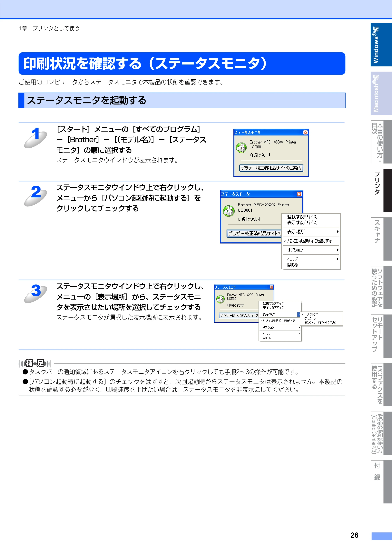Click the ブラザー純正消耗品サイト button in step 3 window
Screen dimensions: 392x555
pyautogui.click(x=239, y=315)
